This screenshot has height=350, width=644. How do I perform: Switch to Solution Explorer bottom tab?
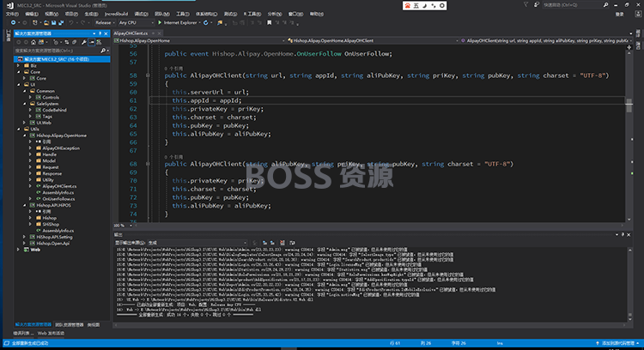(x=33, y=324)
